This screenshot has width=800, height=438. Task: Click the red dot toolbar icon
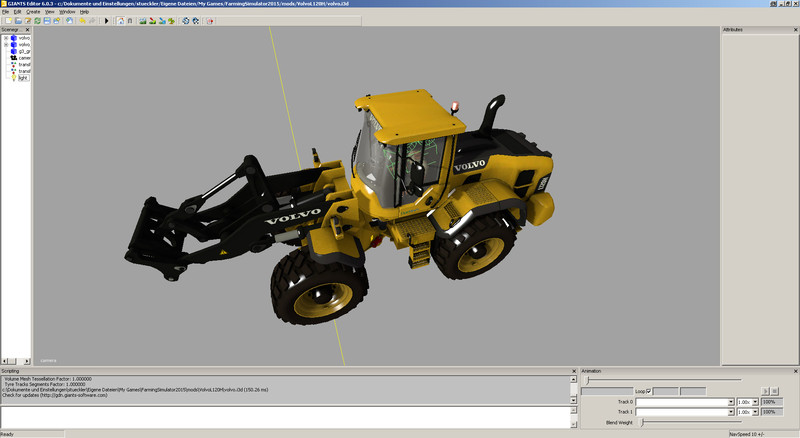(x=210, y=21)
